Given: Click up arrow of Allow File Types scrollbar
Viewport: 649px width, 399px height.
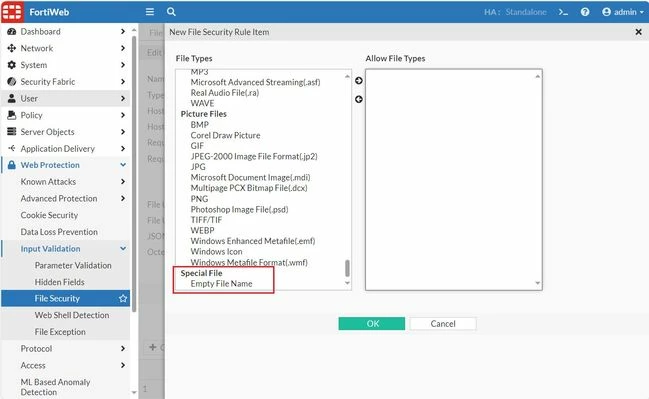Looking at the screenshot, I should 538,76.
